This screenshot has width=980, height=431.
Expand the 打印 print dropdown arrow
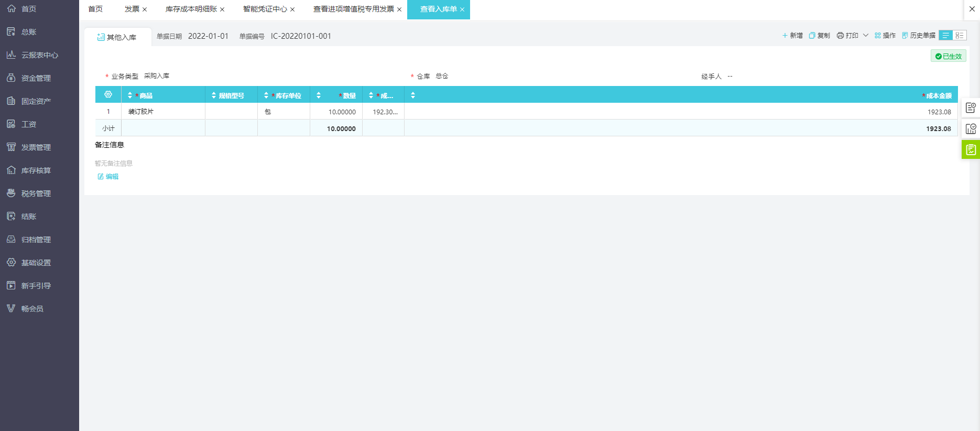pos(866,36)
